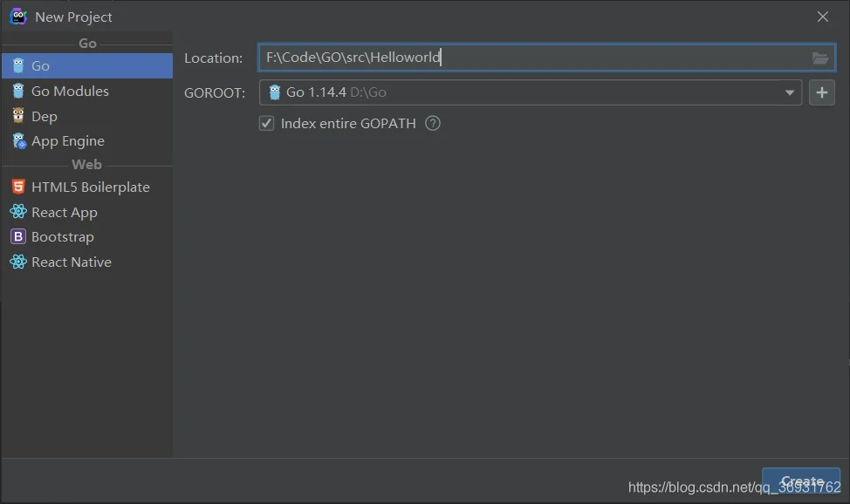Click the Location label
The image size is (850, 504).
(214, 58)
